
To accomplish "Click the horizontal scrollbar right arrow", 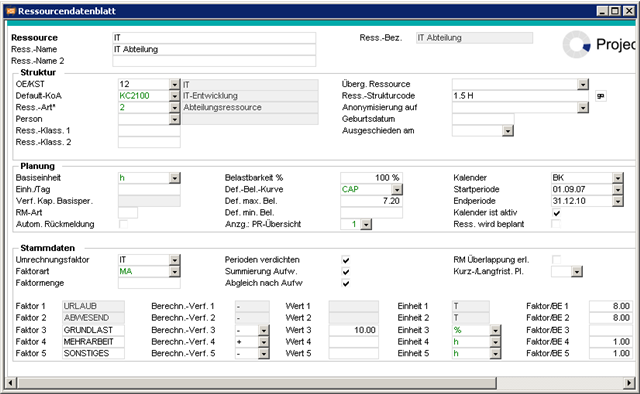I will click(629, 383).
